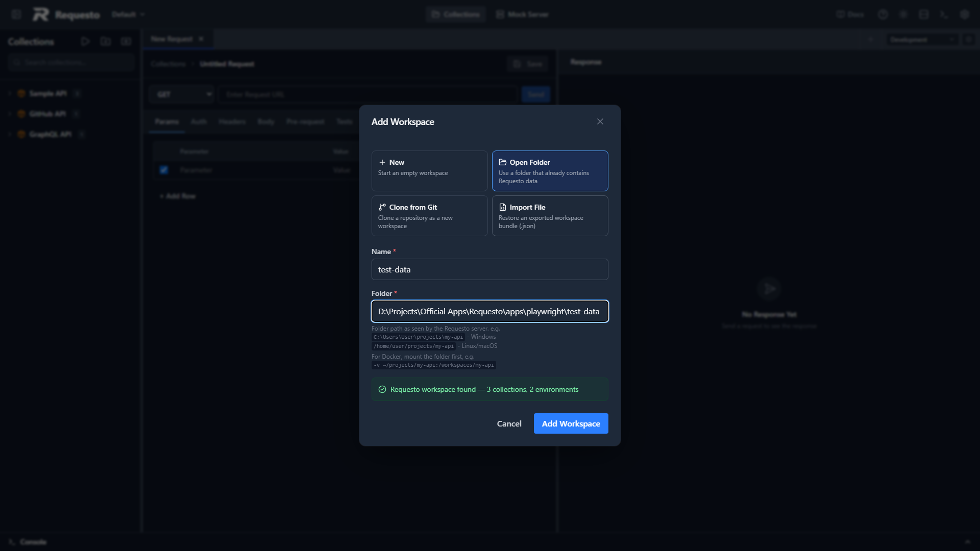Toggle the sidebar with the top-left icon
The image size is (980, 551).
pyautogui.click(x=16, y=14)
